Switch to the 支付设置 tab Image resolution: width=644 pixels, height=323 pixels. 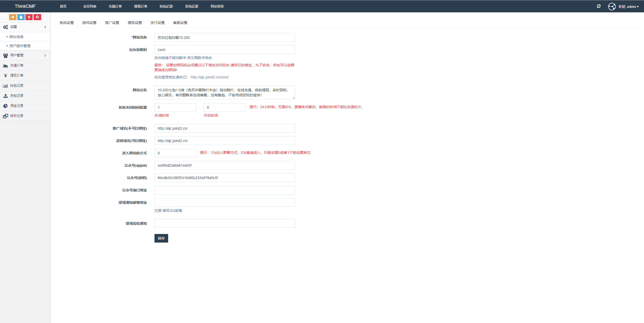tap(158, 23)
